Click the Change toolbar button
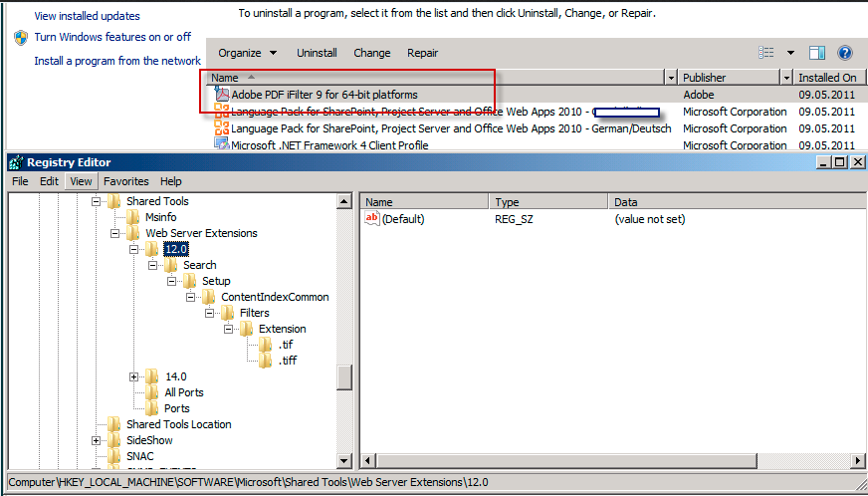Viewport: 868px width, 496px height. coord(372,53)
